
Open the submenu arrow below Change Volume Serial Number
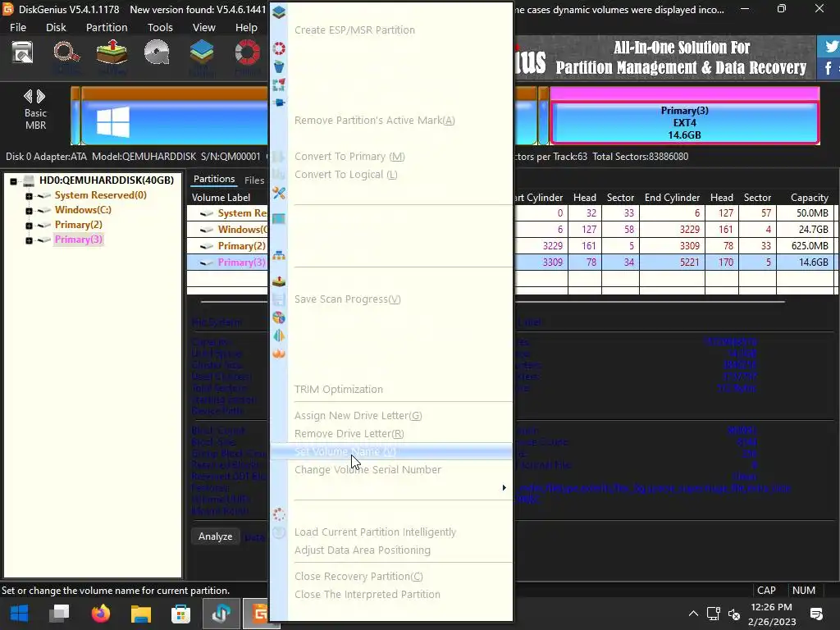[x=504, y=487]
